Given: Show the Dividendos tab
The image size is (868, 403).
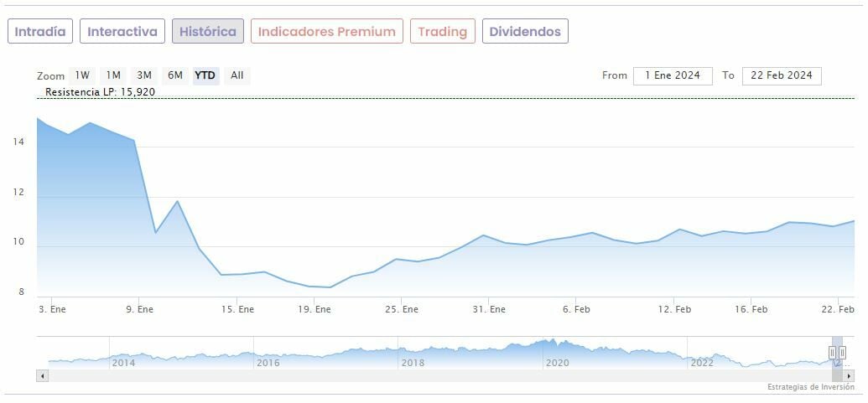Looking at the screenshot, I should click(525, 32).
